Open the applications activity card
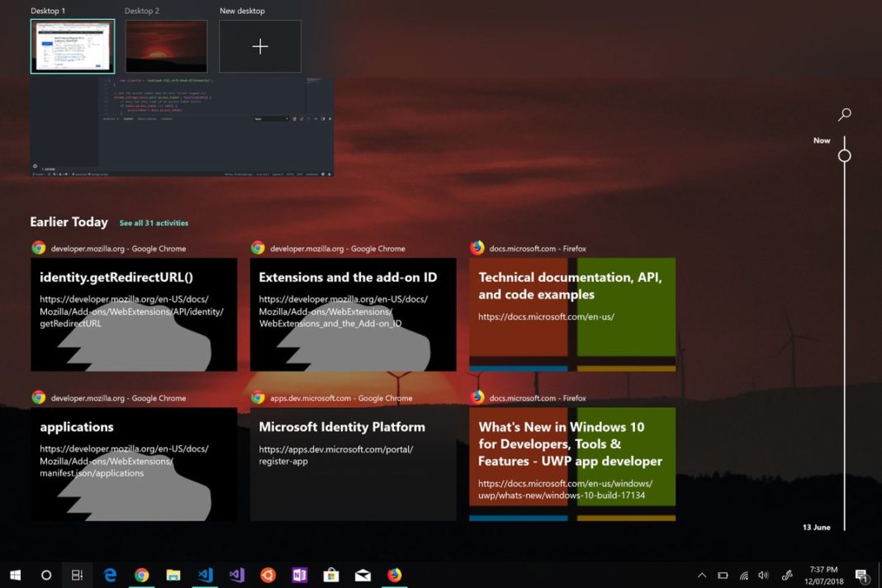Screen dimensions: 882x588 click(x=134, y=463)
